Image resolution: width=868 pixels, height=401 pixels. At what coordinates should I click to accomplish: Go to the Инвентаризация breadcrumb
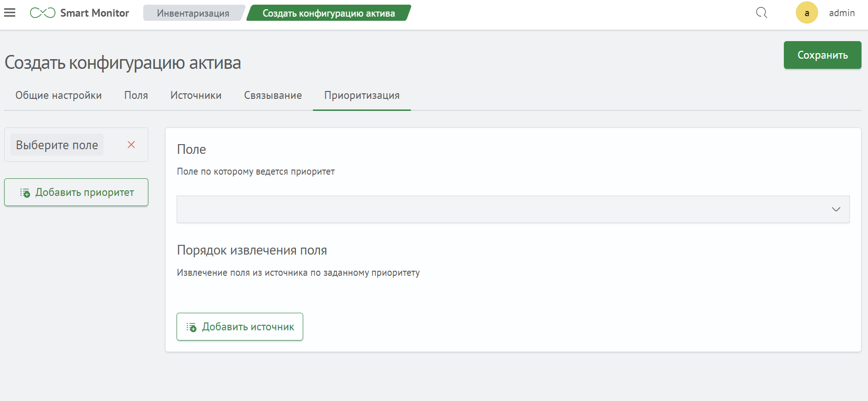(193, 13)
